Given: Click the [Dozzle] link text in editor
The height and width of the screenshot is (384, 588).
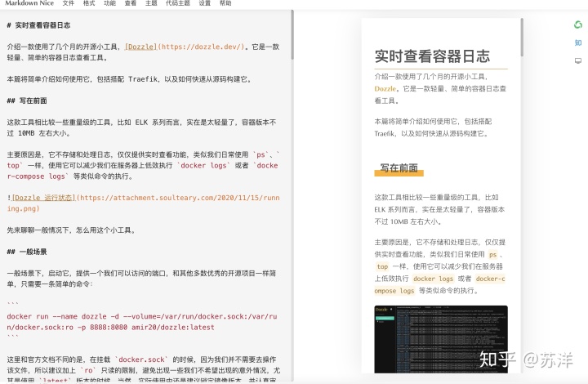Looking at the screenshot, I should (x=140, y=47).
